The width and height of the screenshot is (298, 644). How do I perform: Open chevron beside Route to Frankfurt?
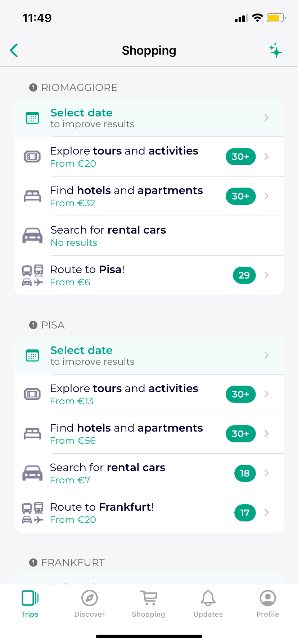click(x=266, y=513)
